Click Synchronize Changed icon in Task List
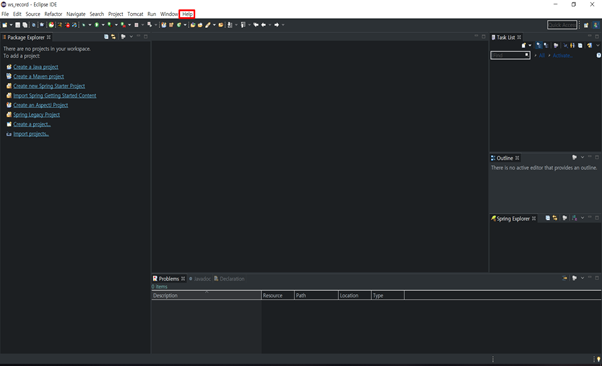Image resolution: width=602 pixels, height=366 pixels. tap(589, 45)
